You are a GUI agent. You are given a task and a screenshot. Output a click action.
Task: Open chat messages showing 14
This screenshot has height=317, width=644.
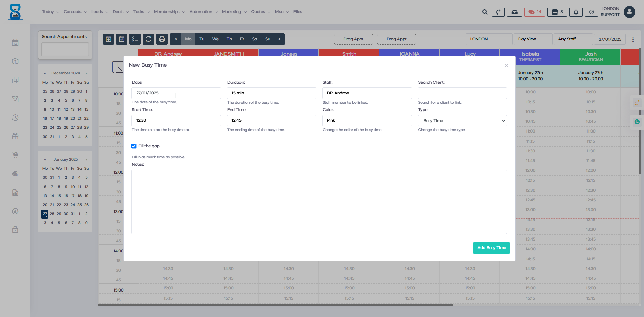click(x=535, y=12)
